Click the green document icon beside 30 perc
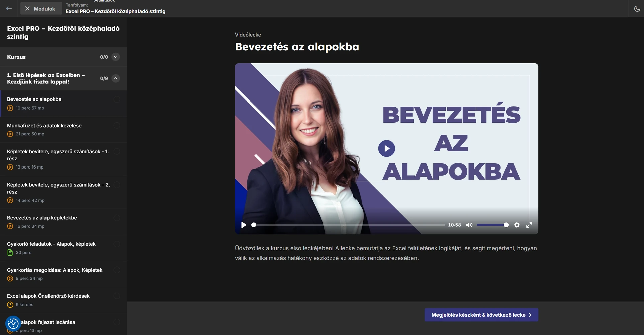The width and height of the screenshot is (644, 335). point(10,253)
